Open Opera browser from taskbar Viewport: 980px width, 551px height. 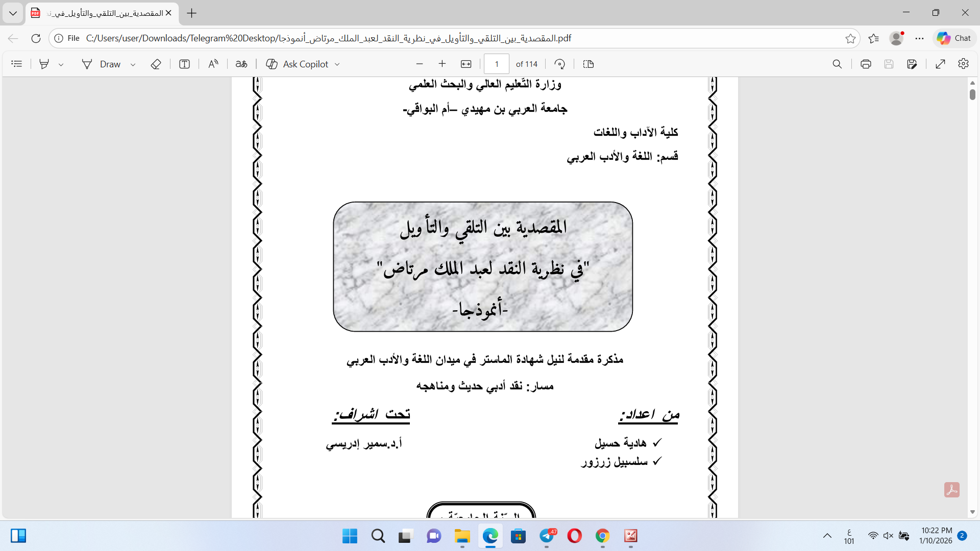coord(575,536)
